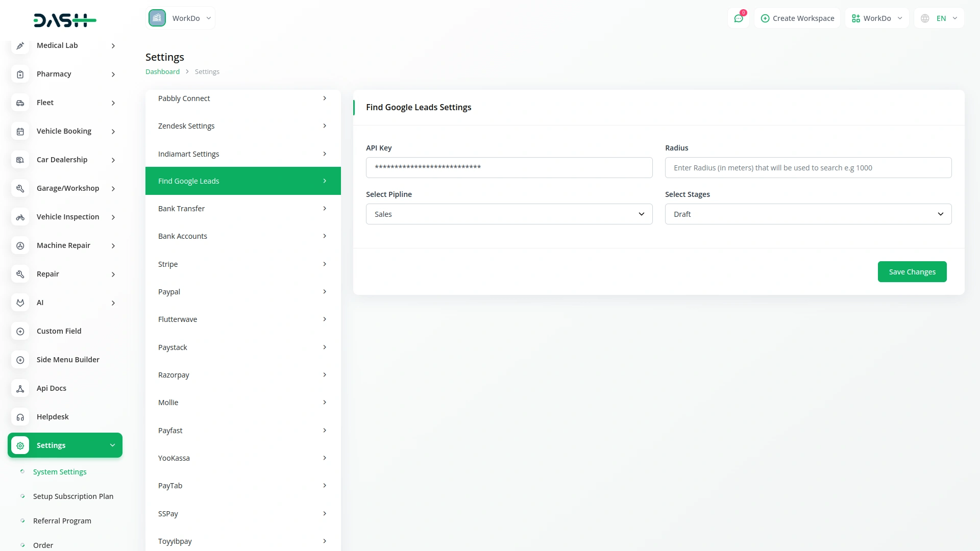Screen dimensions: 980x551
Task: Click Create Workspace
Action: [797, 18]
